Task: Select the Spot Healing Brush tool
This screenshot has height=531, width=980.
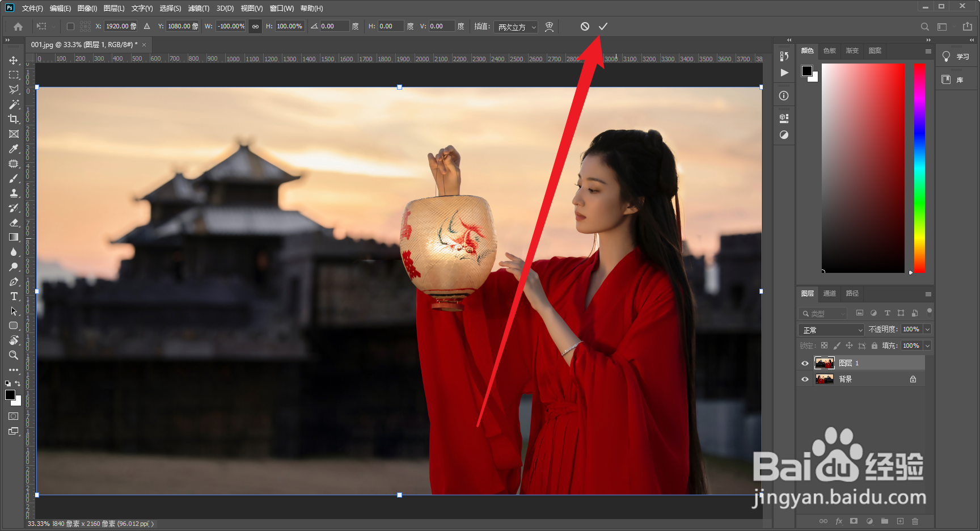Action: (x=14, y=163)
